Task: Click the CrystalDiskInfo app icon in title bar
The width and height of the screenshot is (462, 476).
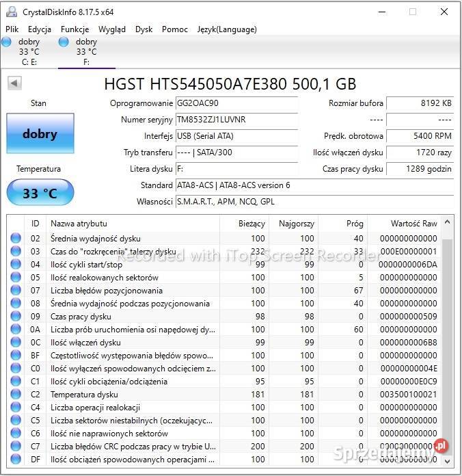Action: pos(12,12)
